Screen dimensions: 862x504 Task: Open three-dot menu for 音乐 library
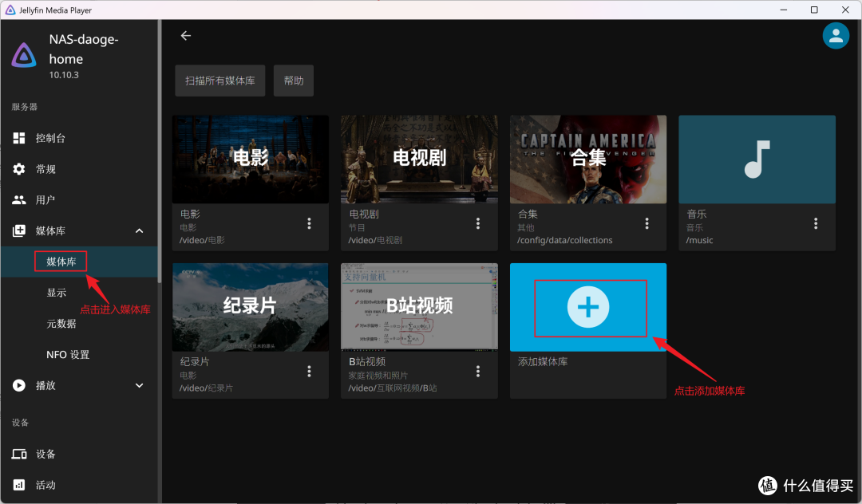(x=815, y=223)
